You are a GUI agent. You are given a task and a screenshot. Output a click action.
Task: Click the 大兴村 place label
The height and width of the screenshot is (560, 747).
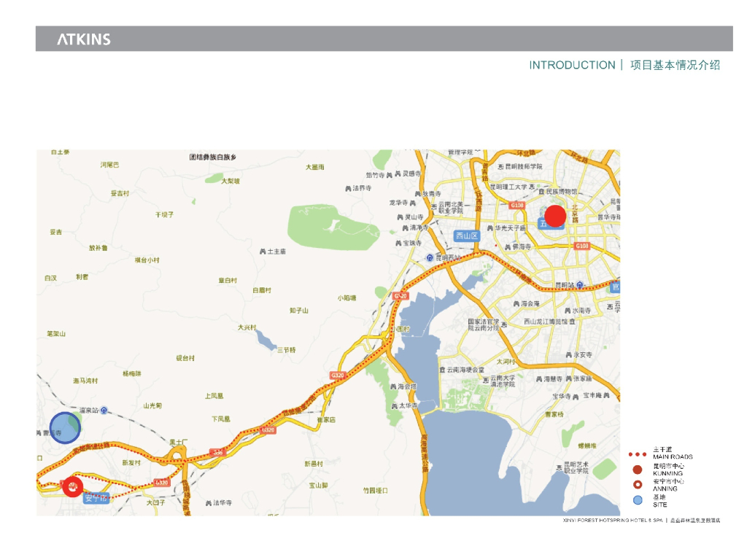coord(247,327)
